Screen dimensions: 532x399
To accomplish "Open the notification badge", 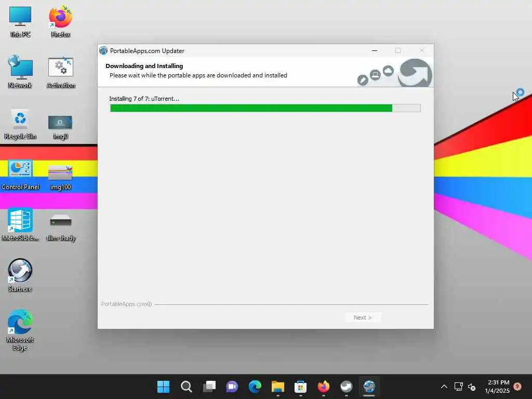I will click(x=517, y=387).
